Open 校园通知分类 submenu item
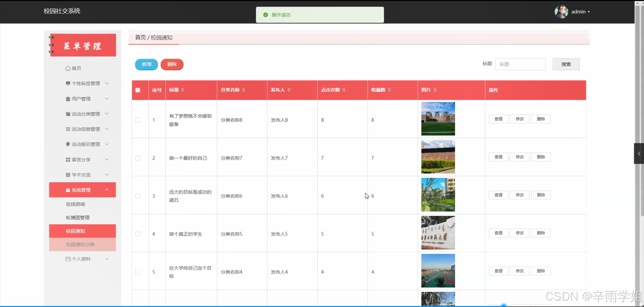This screenshot has height=307, width=644. pos(83,244)
